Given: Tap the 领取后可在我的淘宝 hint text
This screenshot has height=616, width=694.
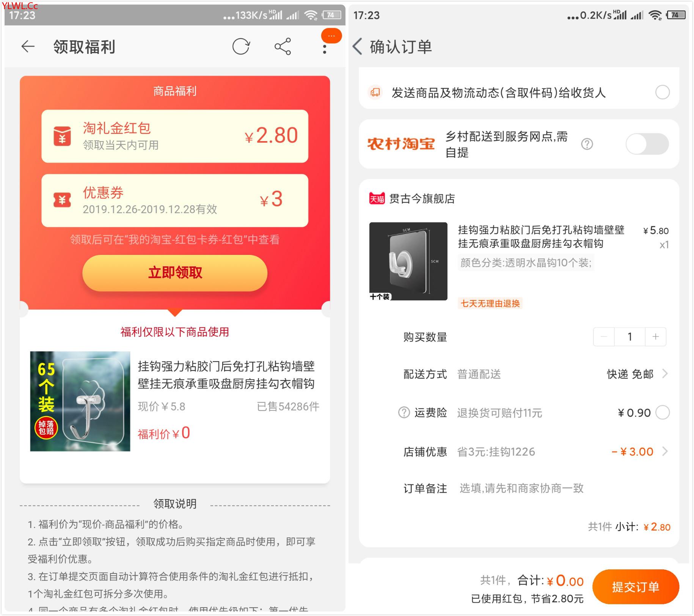Looking at the screenshot, I should 175,240.
